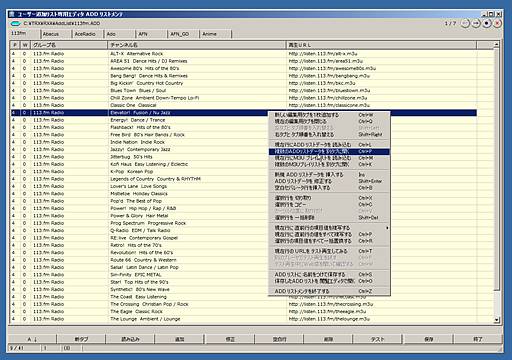
Task: Select the 'Route 66 Country & Western' row
Action: (x=243, y=260)
